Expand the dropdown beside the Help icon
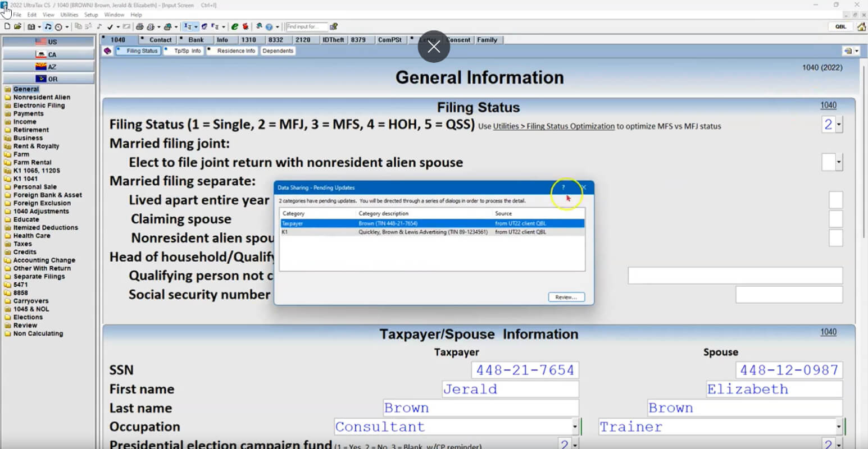868x449 pixels. (x=277, y=27)
